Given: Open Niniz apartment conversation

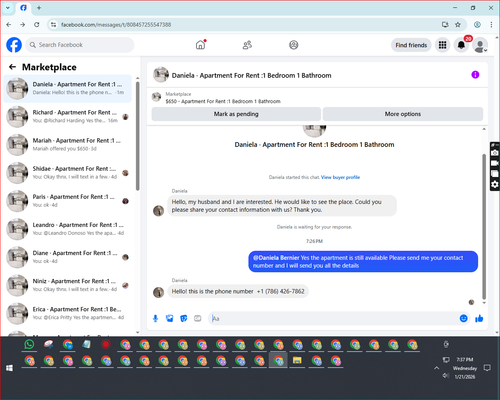Looking at the screenshot, I should [68, 285].
